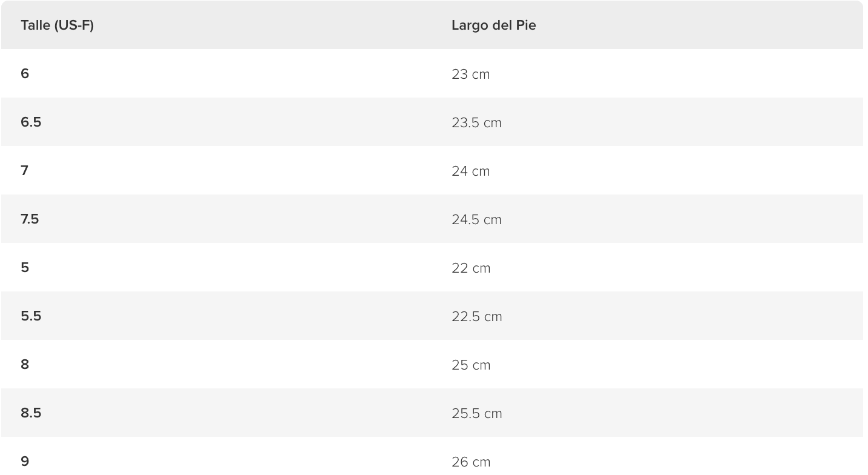
Task: Select size 8 row label
Action: tap(25, 364)
